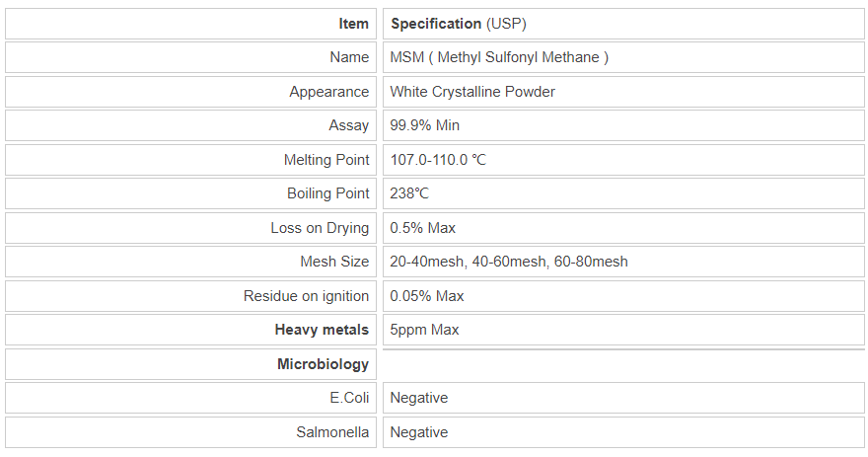The height and width of the screenshot is (457, 868).
Task: Click the 5ppm Max value
Action: pos(424,330)
